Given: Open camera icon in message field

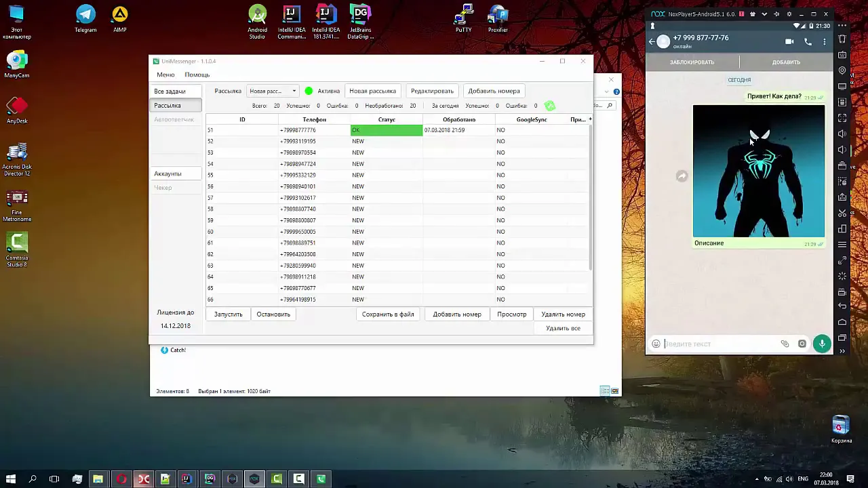Looking at the screenshot, I should 802,344.
